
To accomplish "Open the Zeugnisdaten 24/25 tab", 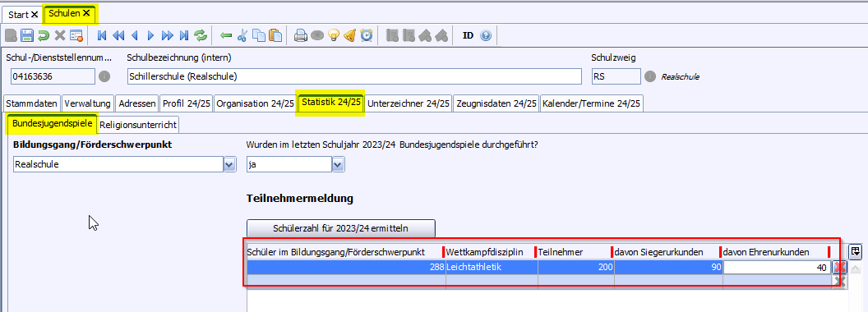I will tap(496, 103).
